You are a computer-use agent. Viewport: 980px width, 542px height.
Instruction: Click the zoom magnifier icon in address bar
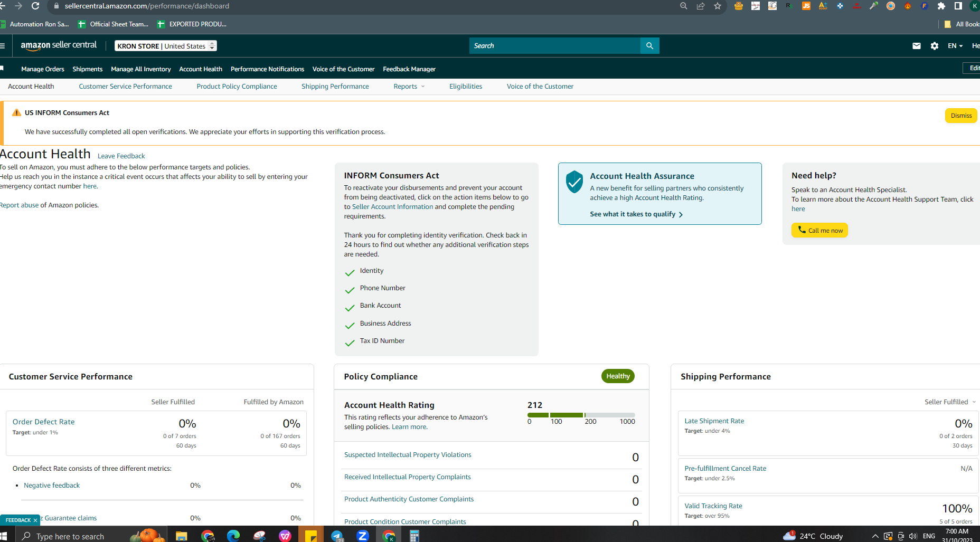[x=684, y=6]
